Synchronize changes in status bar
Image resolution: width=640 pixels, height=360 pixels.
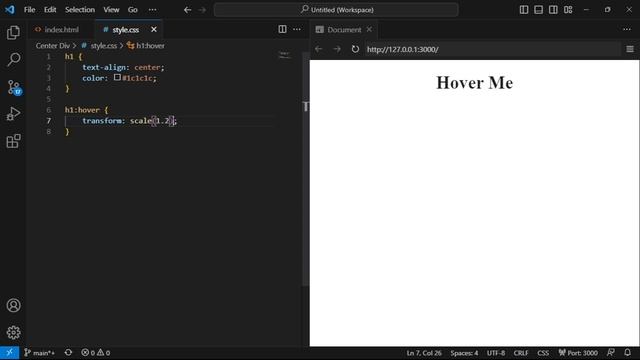point(68,353)
